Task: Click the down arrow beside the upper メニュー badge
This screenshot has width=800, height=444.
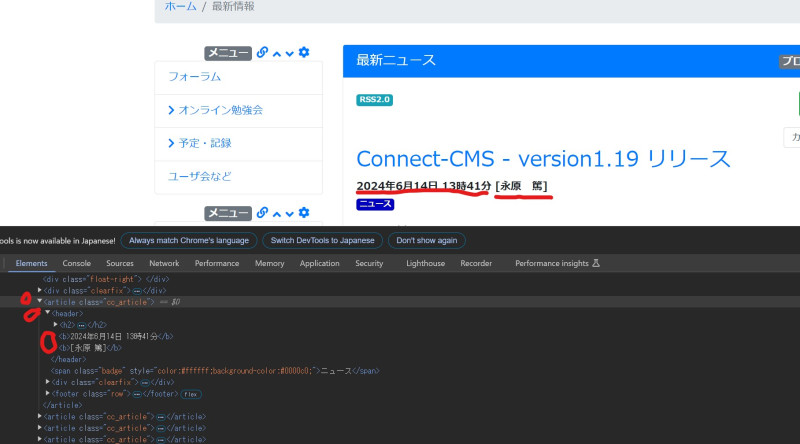Action: pyautogui.click(x=290, y=53)
